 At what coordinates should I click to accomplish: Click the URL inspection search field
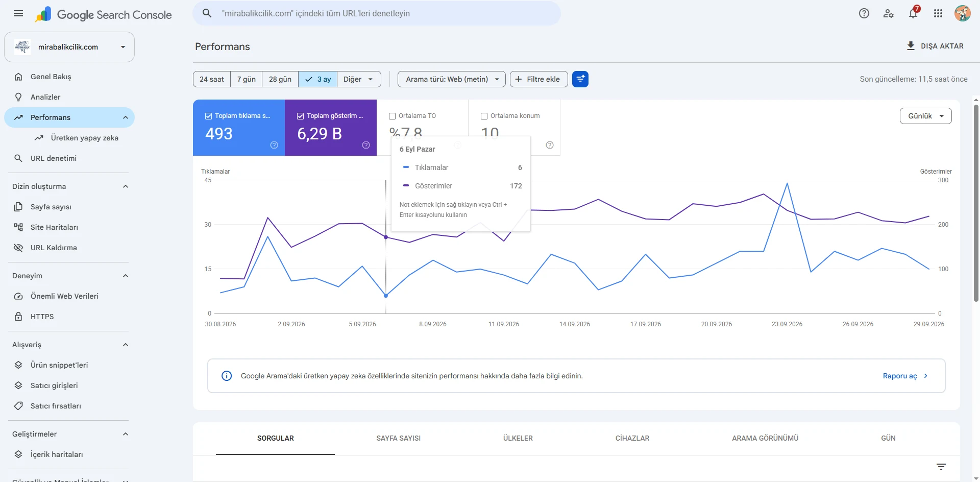tap(377, 13)
